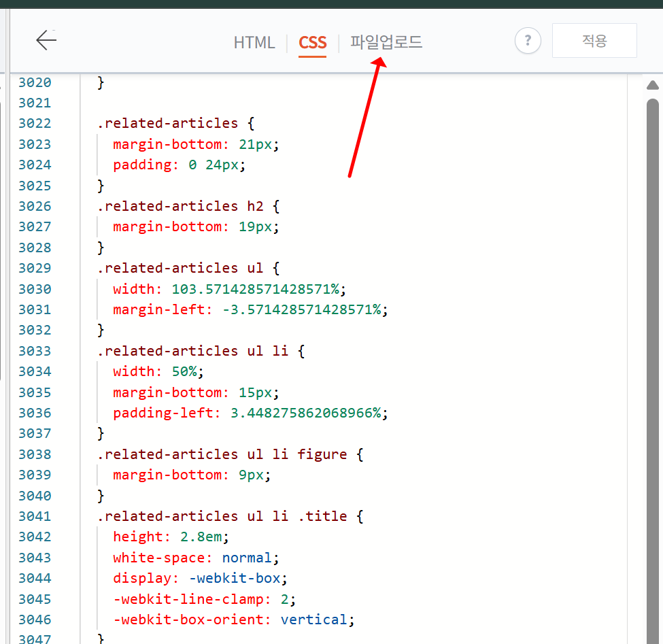
Task: Click height: 2.8em declaration
Action: coord(171,537)
